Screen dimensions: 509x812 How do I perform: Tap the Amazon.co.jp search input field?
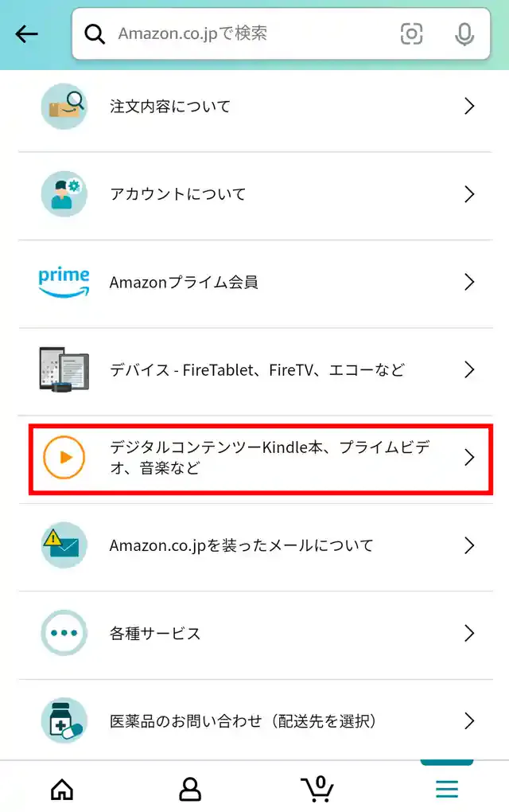[239, 34]
